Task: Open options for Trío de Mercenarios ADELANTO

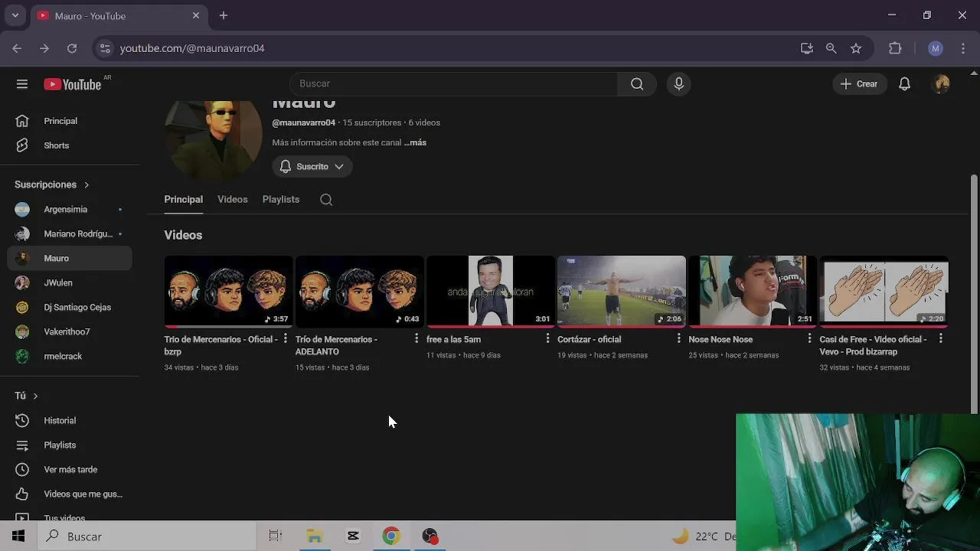Action: click(x=416, y=338)
